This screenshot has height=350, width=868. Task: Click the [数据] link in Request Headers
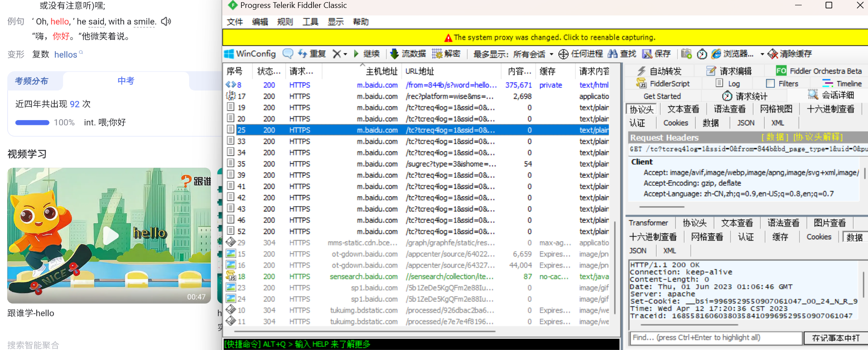coord(775,137)
